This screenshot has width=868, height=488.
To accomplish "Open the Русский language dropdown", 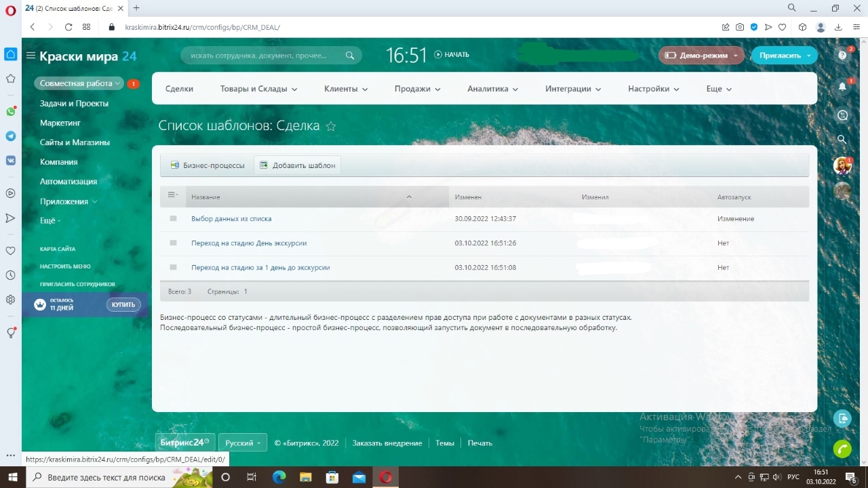I will click(243, 443).
